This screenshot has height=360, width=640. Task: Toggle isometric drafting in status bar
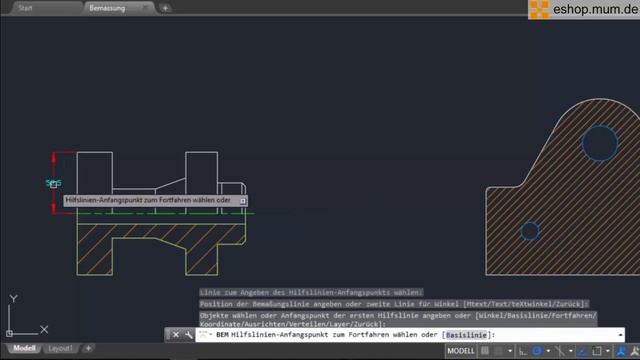click(x=560, y=351)
